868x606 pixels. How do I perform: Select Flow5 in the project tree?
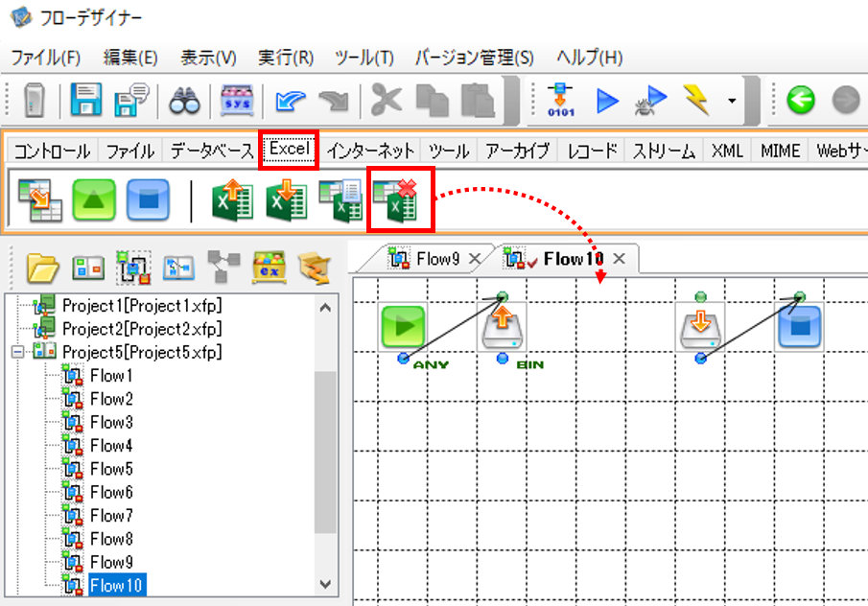pos(111,469)
